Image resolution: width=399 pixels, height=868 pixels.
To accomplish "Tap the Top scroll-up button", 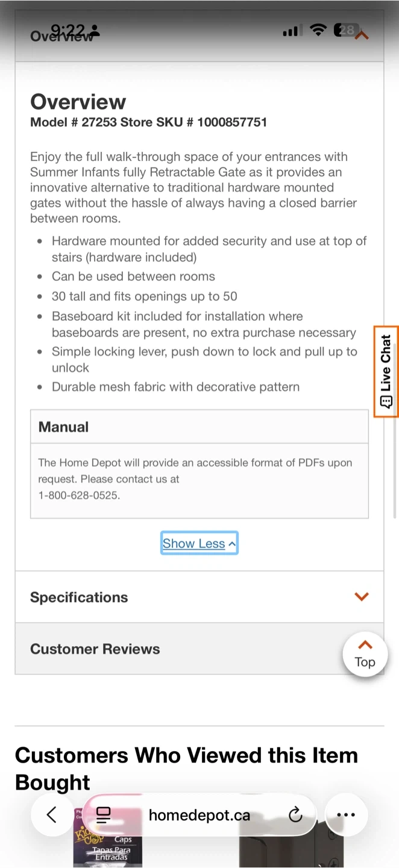I will pos(365,654).
